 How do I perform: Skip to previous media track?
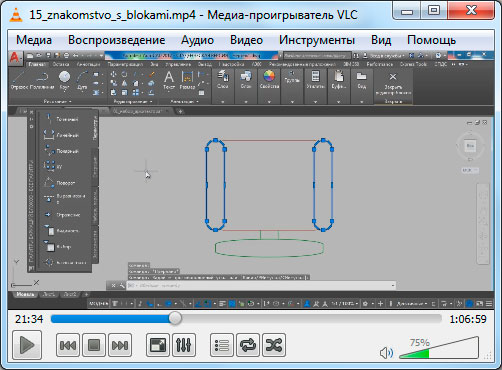68,345
